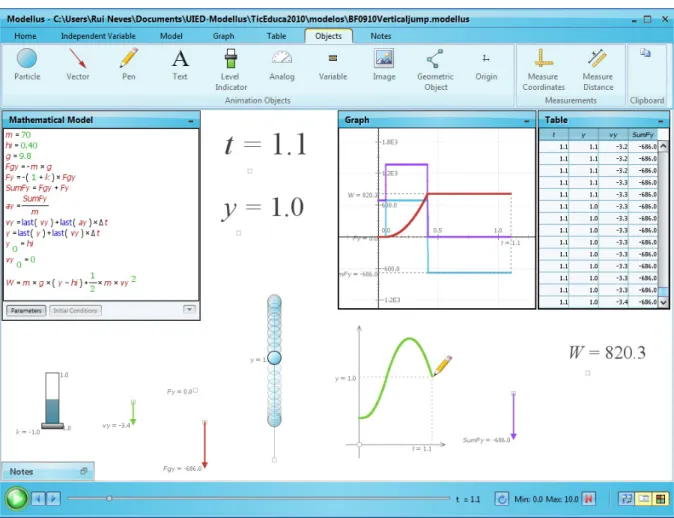Open the Model ribbon tab

point(171,36)
